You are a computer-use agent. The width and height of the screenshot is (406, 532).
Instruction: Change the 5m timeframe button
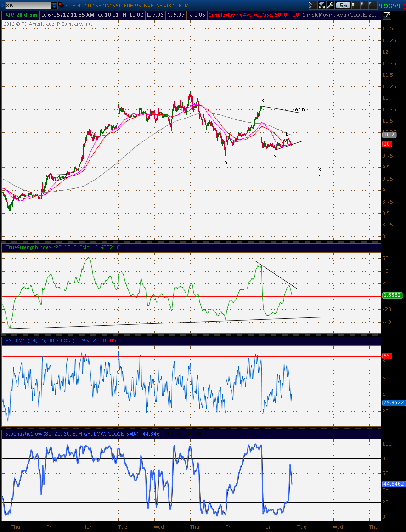pos(343,6)
